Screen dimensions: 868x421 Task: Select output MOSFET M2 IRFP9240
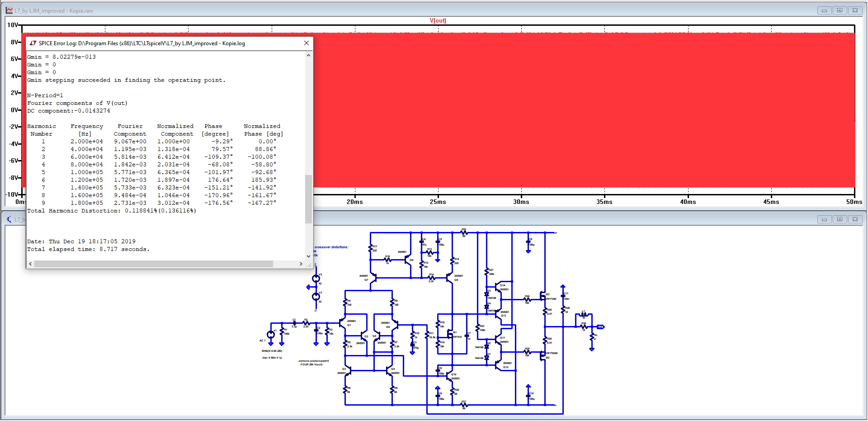[543, 355]
